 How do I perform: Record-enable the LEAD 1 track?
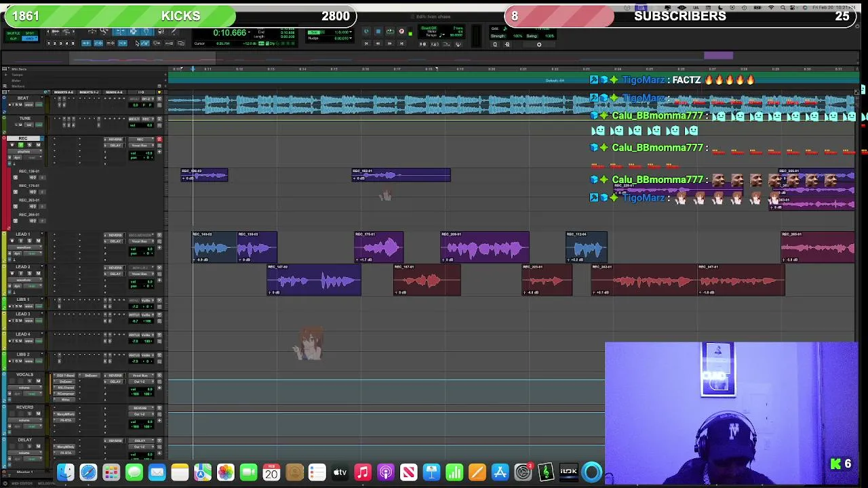(x=12, y=241)
